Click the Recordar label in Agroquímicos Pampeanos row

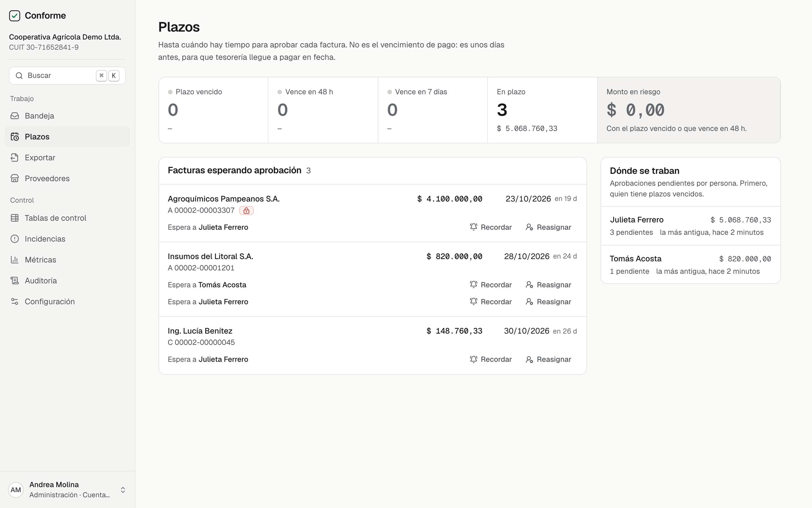(496, 227)
